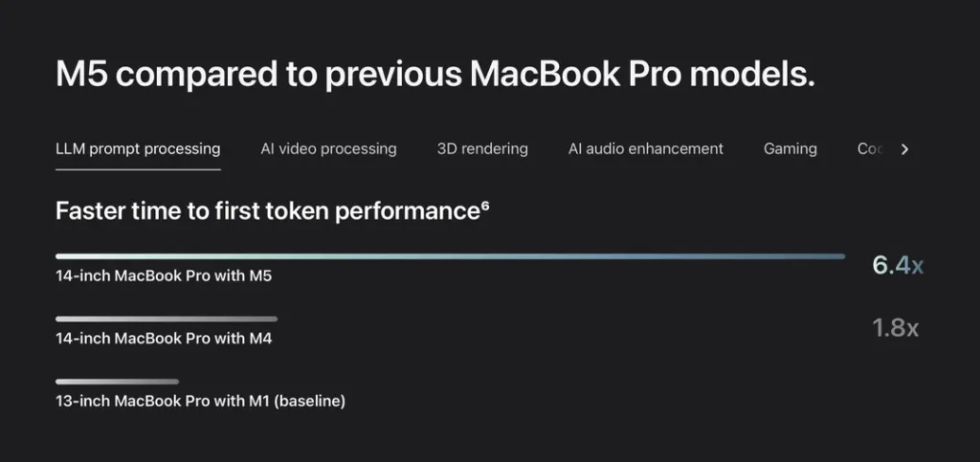Click the underline beneath the active tab
This screenshot has height=462, width=980.
(138, 169)
